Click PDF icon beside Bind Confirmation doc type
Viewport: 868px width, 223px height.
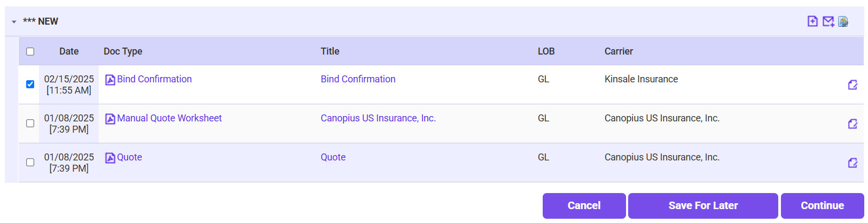[110, 80]
